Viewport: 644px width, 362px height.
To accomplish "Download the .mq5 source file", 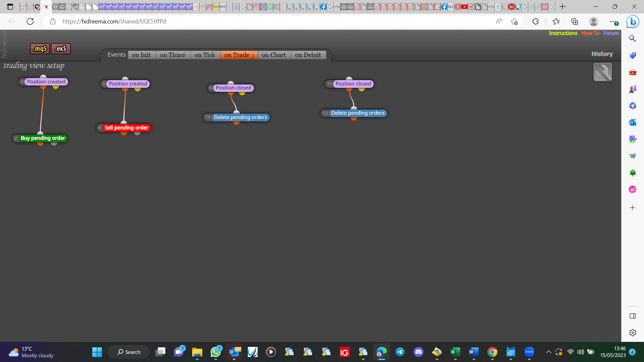I will pyautogui.click(x=40, y=49).
